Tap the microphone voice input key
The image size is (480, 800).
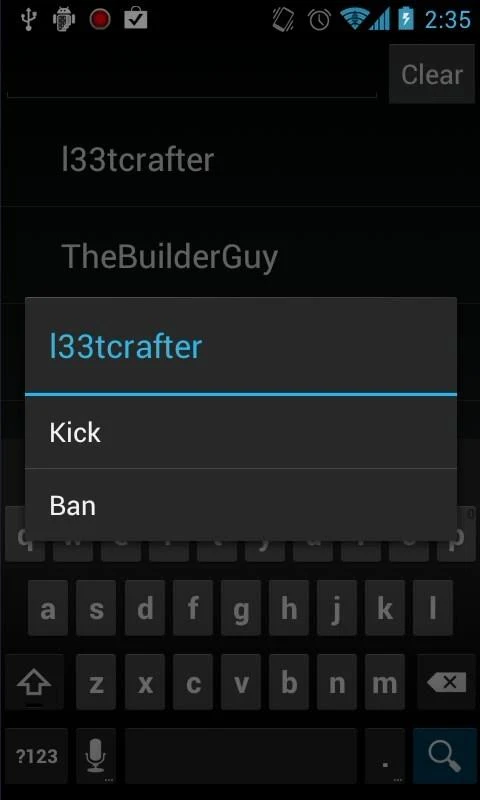point(96,755)
